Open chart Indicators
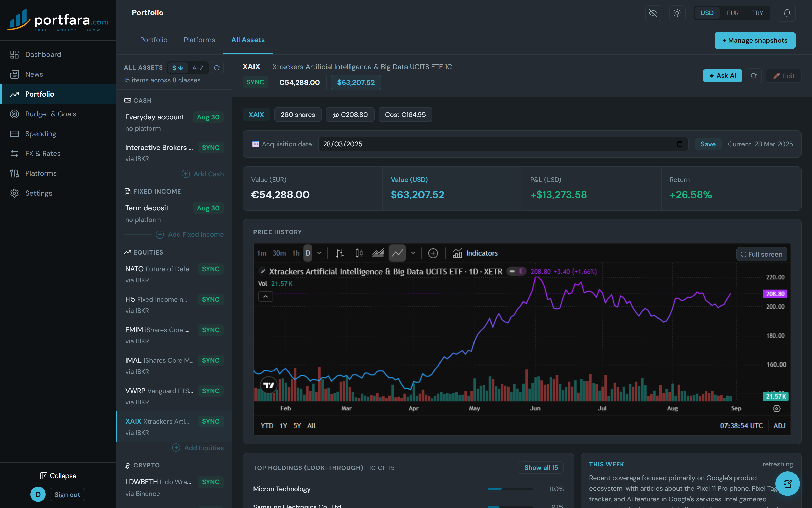 [475, 253]
